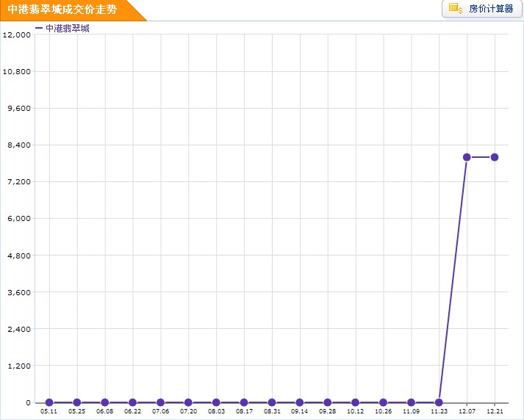The width and height of the screenshot is (524, 420).
Task: Click the 12.21 x-axis date label
Action: pyautogui.click(x=495, y=411)
